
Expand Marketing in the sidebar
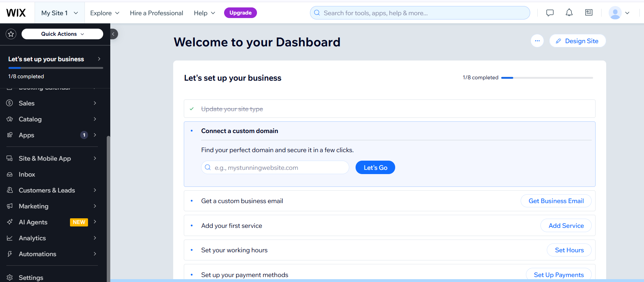34,206
